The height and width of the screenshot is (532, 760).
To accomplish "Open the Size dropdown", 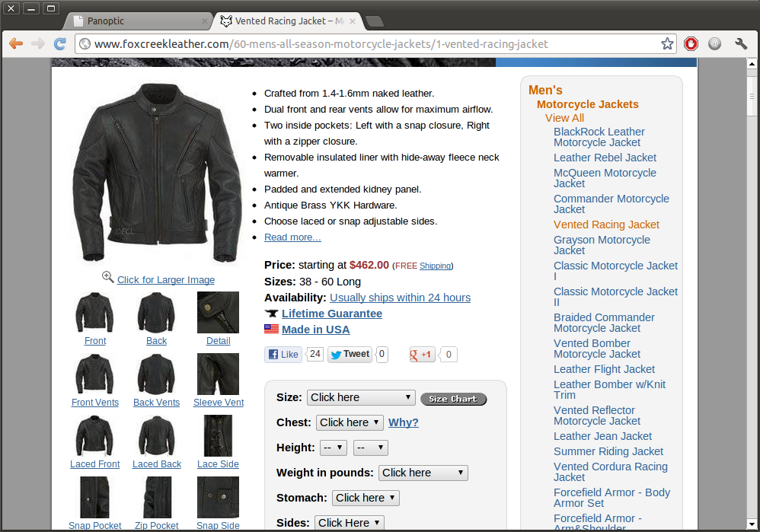I will (x=361, y=397).
